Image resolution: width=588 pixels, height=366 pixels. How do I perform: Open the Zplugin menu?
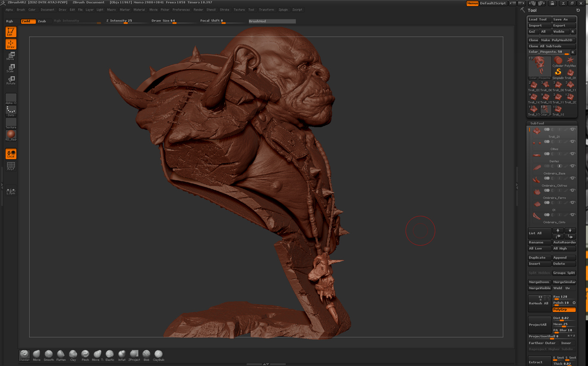283,10
